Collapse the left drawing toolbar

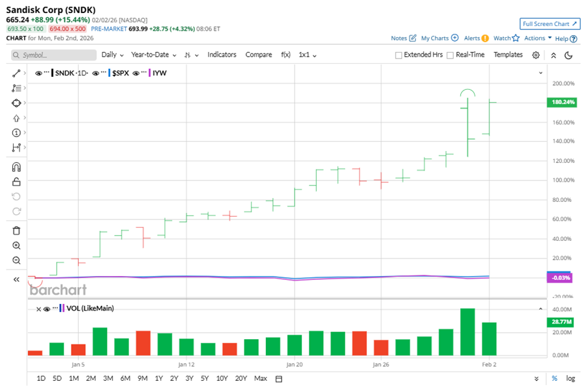coord(16,279)
